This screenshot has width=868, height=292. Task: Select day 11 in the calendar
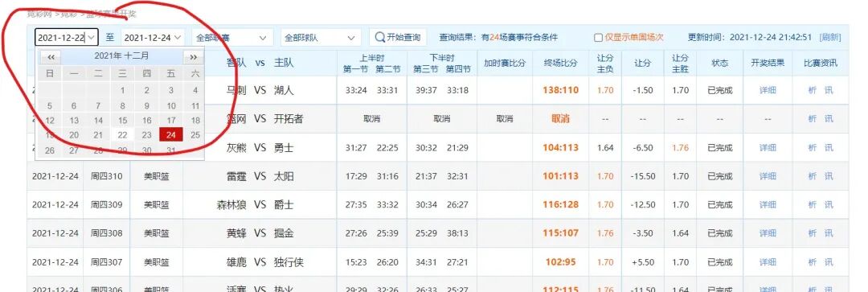pyautogui.click(x=195, y=105)
